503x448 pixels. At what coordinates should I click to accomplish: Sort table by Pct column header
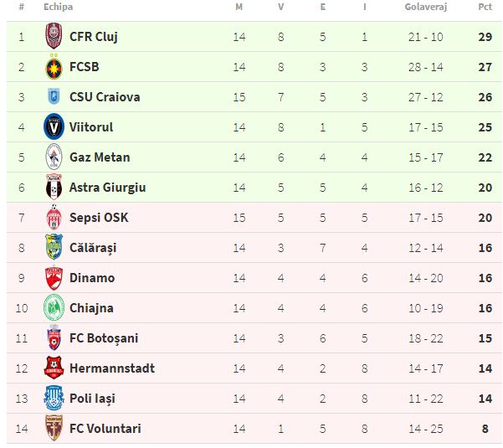[485, 7]
